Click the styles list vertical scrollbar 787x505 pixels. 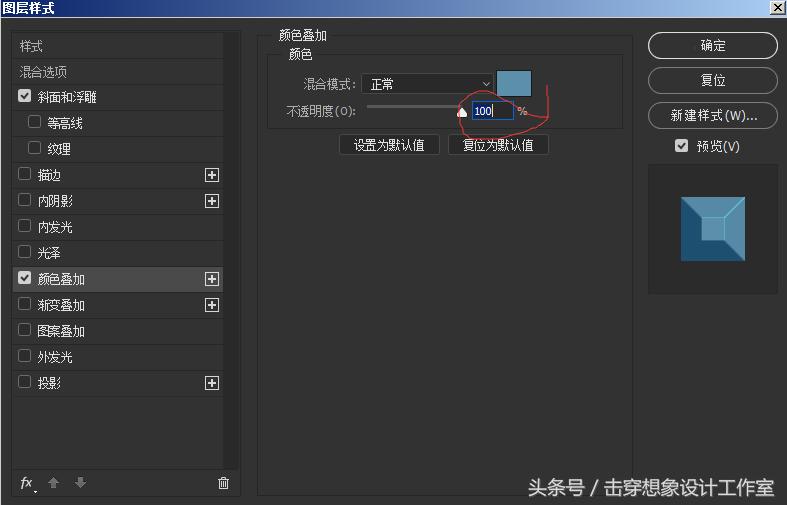tap(231, 251)
